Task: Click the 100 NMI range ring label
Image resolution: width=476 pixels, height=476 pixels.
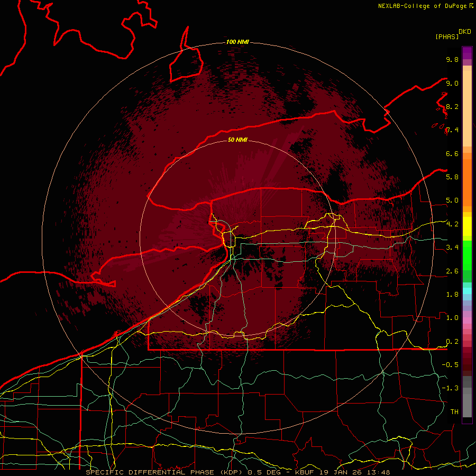Action: (237, 42)
